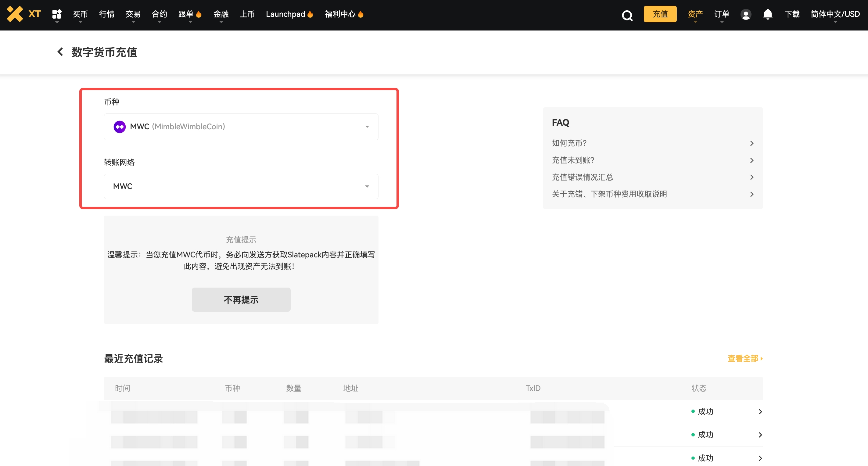Expand the 转账网络 MWC network dropdown
The height and width of the screenshot is (466, 868).
pos(241,186)
